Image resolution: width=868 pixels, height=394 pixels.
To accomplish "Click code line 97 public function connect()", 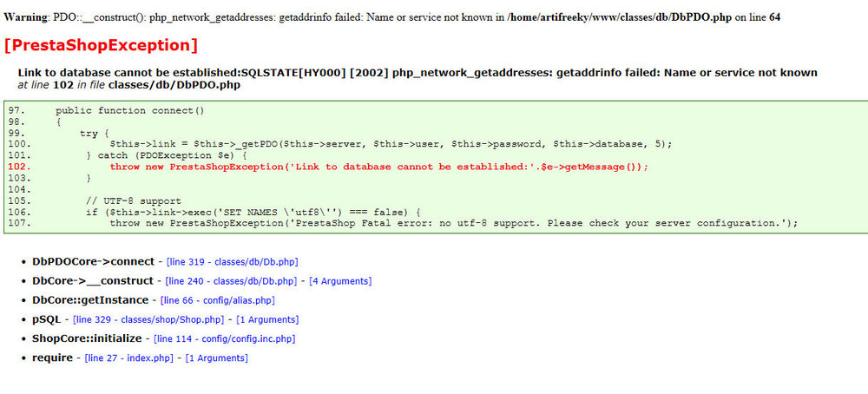I will click(130, 110).
